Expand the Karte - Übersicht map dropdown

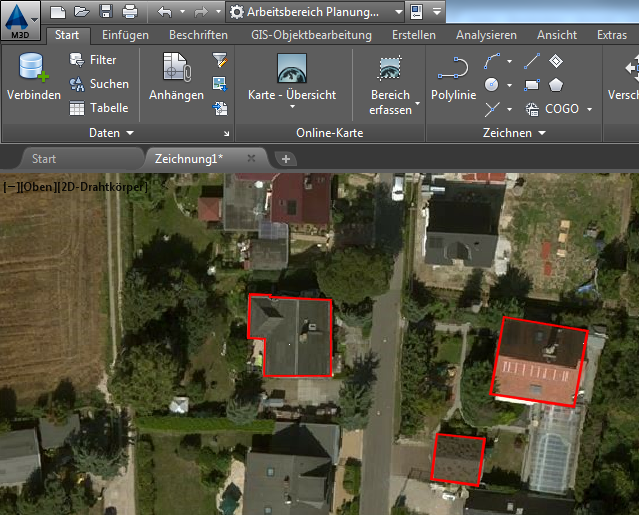tap(291, 95)
